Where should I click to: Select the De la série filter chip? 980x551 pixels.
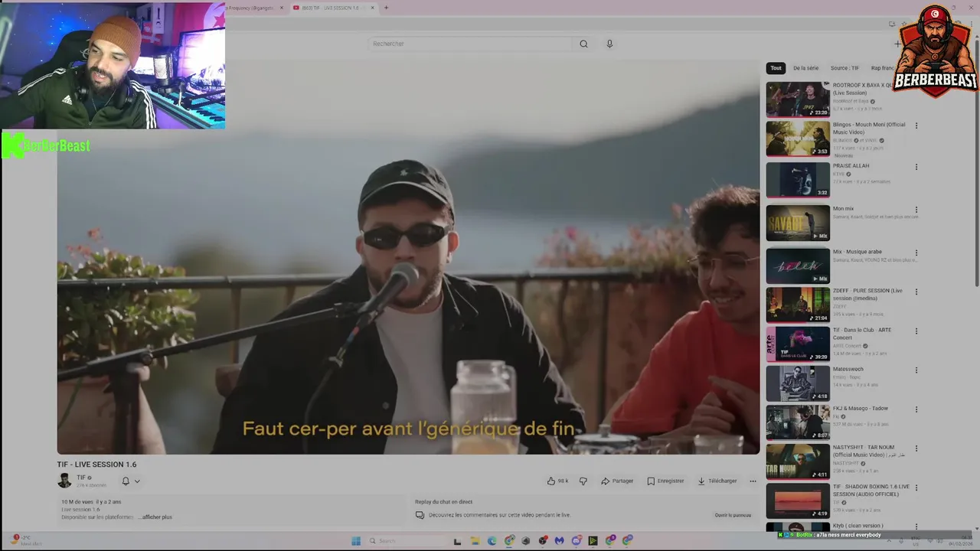[x=805, y=68]
